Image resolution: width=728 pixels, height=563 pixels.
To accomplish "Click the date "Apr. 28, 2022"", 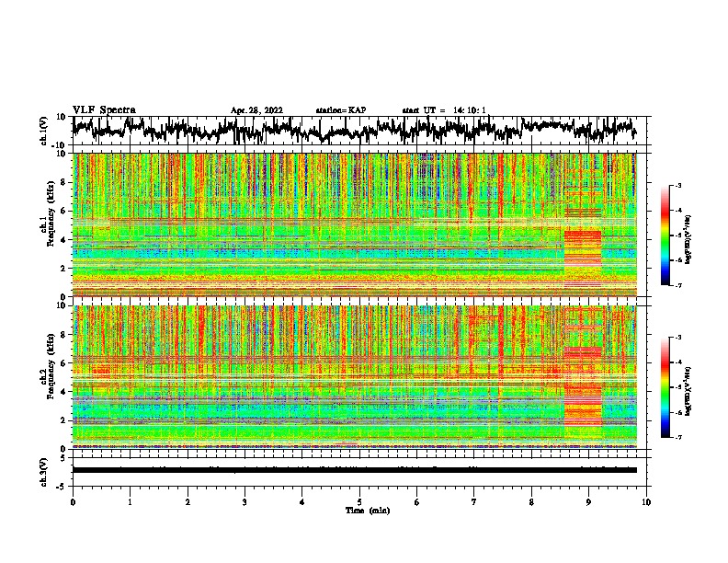I will pos(256,110).
